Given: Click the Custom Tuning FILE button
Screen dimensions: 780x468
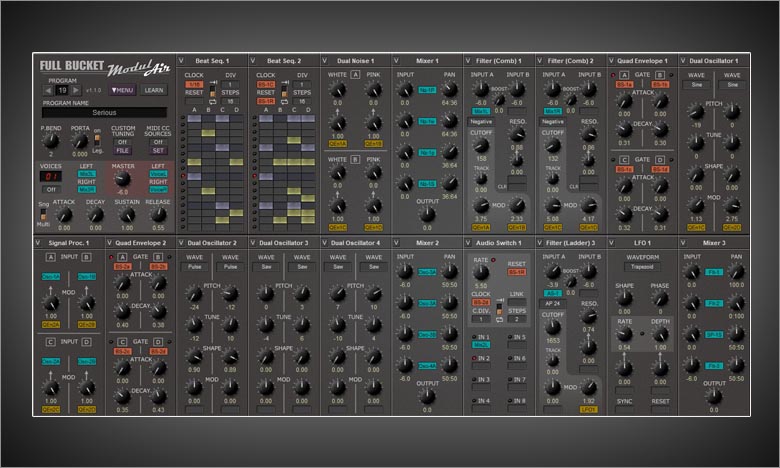Looking at the screenshot, I should pos(122,150).
